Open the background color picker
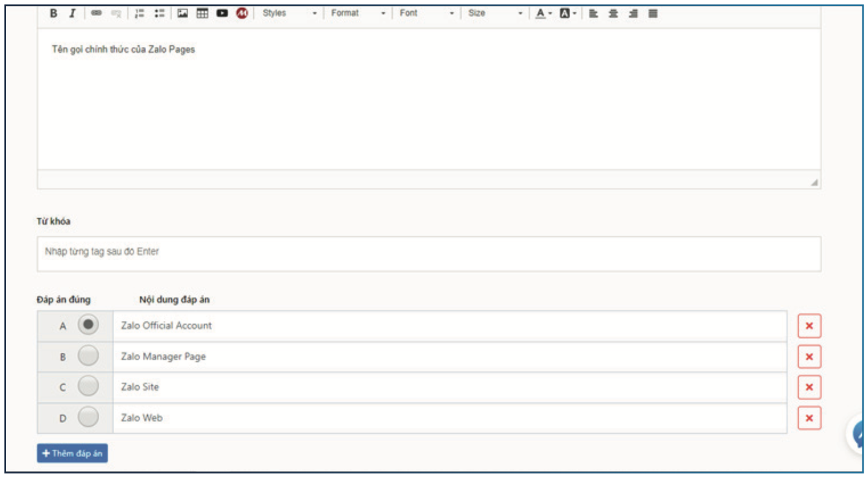This screenshot has width=868, height=479. [568, 13]
